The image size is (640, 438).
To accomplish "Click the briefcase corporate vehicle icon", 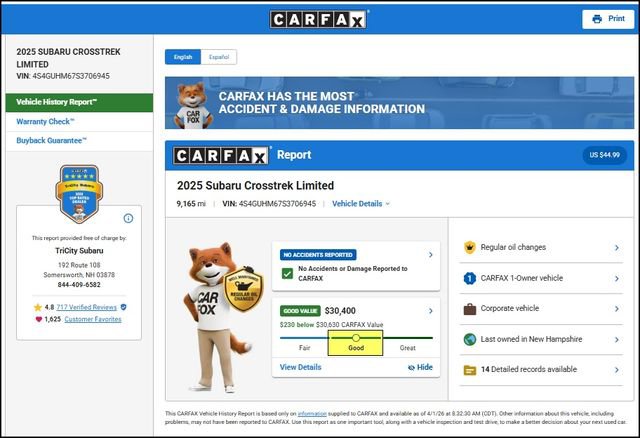I will [x=470, y=309].
